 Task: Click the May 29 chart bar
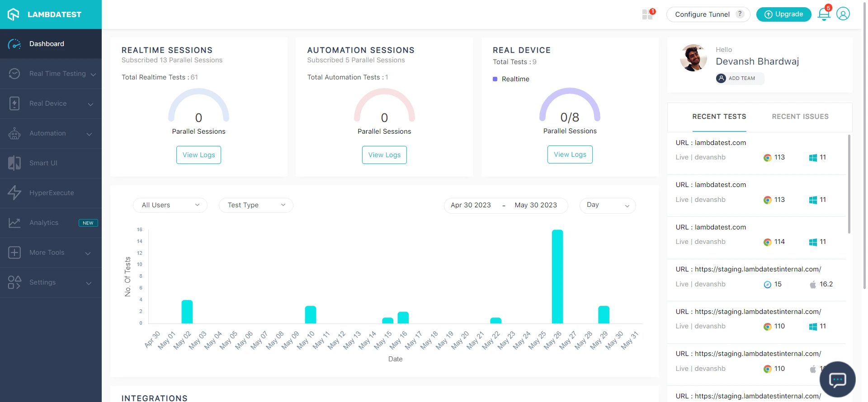click(604, 315)
